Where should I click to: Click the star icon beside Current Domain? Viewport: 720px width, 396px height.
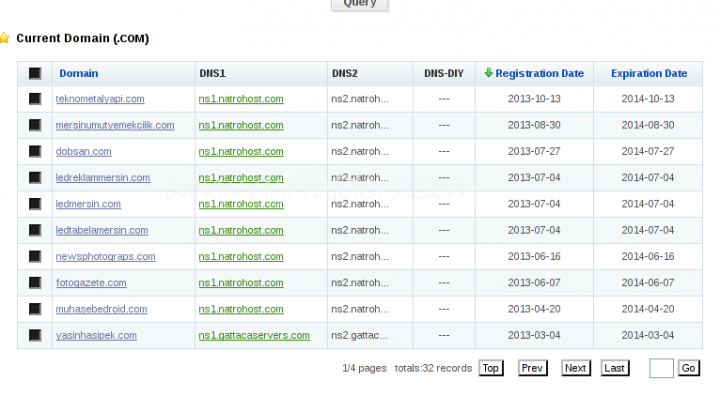click(x=4, y=38)
